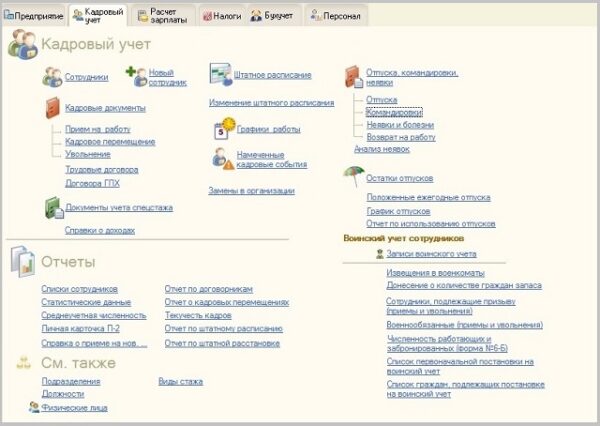The height and width of the screenshot is (426, 600).
Task: Switch to the Расчет зарплаты tab
Action: click(x=163, y=16)
